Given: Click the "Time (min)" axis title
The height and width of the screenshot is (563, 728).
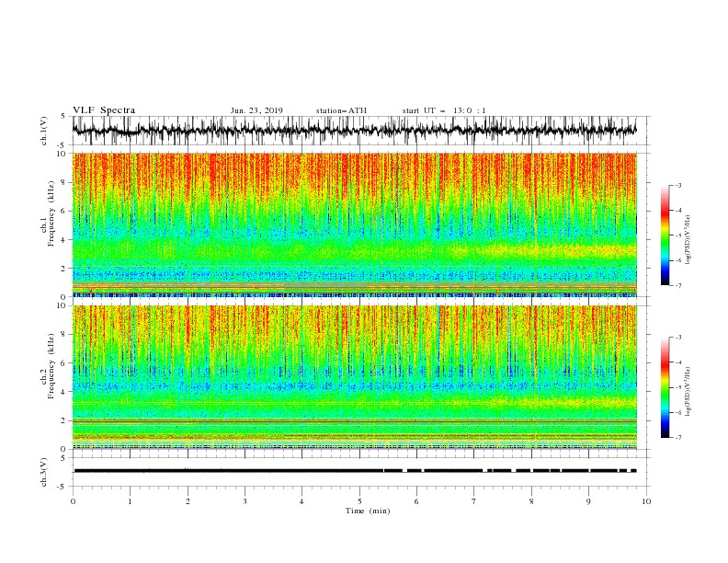Looking at the screenshot, I should (368, 511).
